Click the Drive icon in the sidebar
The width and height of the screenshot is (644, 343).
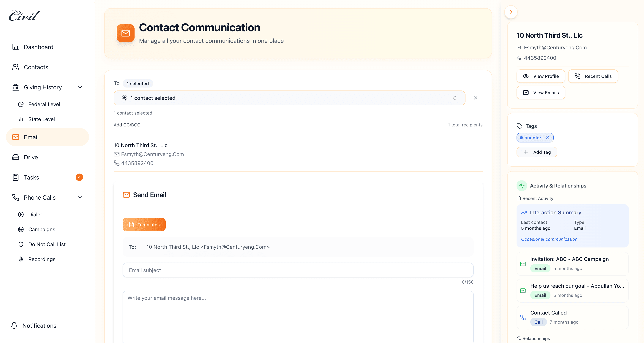click(x=15, y=157)
